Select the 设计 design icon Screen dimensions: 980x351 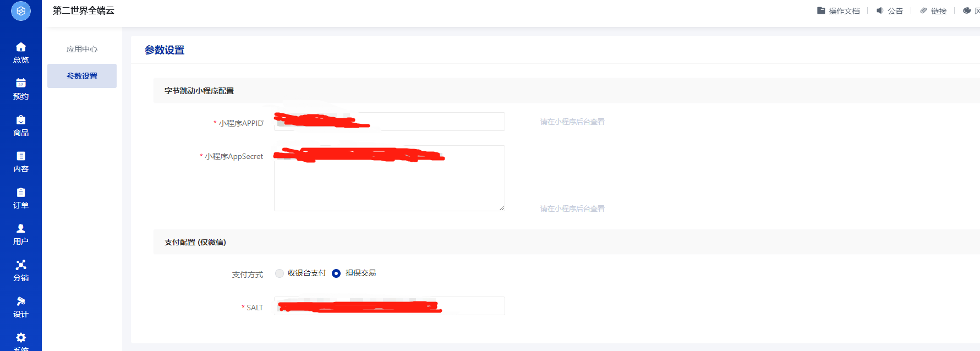pos(21,301)
